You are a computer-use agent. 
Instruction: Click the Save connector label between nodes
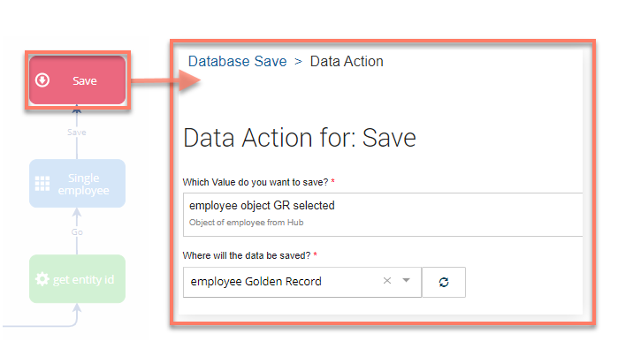click(x=77, y=133)
